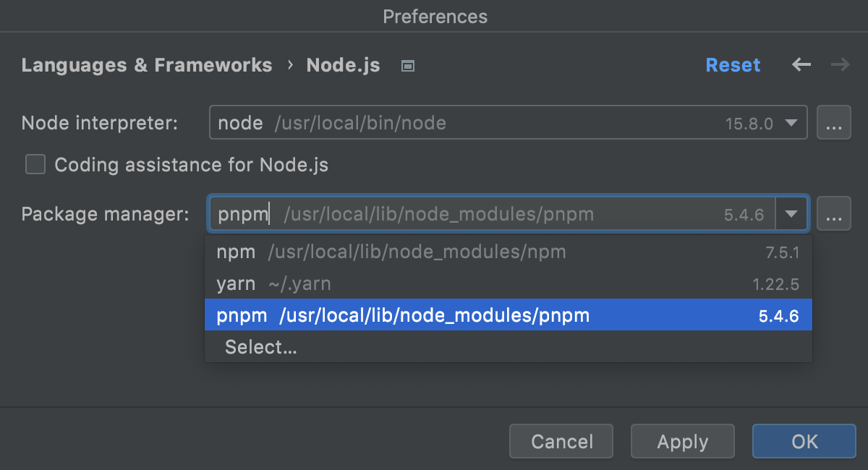
Task: Cancel the Preferences dialog
Action: point(561,441)
